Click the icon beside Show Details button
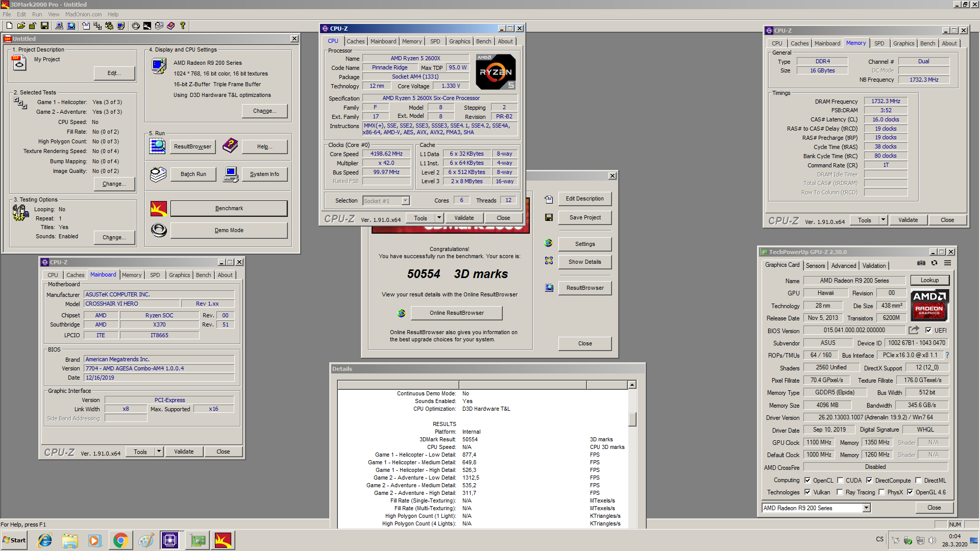The width and height of the screenshot is (980, 551). tap(549, 261)
